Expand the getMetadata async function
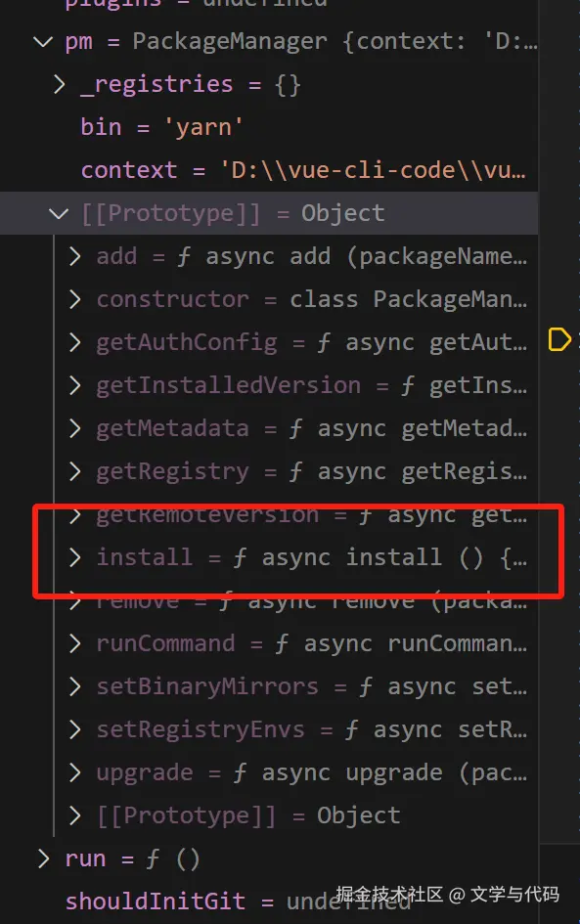This screenshot has height=924, width=580. coord(75,428)
